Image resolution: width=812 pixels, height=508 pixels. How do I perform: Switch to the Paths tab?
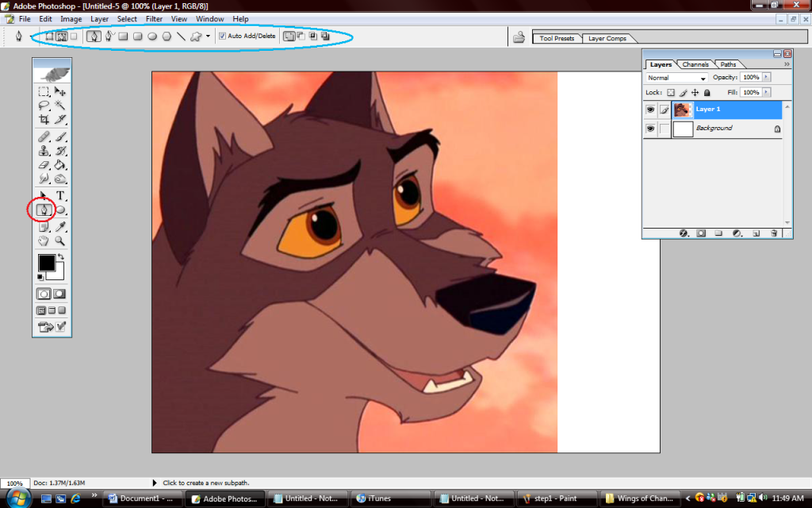[x=728, y=64]
